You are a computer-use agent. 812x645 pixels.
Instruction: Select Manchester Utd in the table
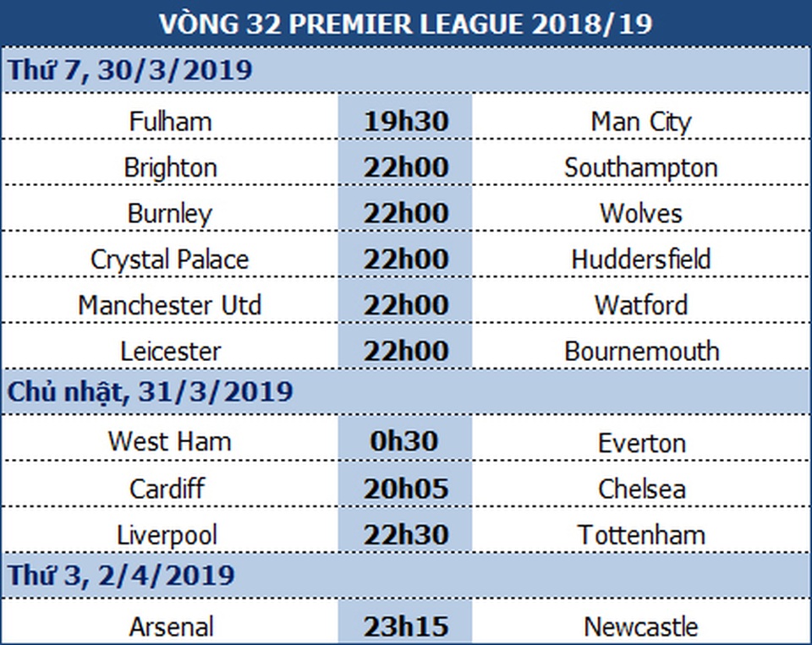(x=170, y=304)
